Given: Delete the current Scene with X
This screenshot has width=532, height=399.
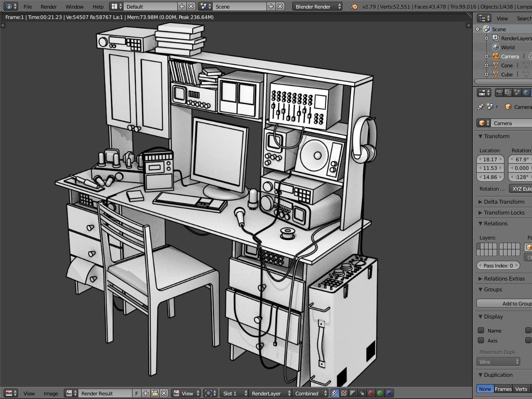Looking at the screenshot, I should click(280, 6).
